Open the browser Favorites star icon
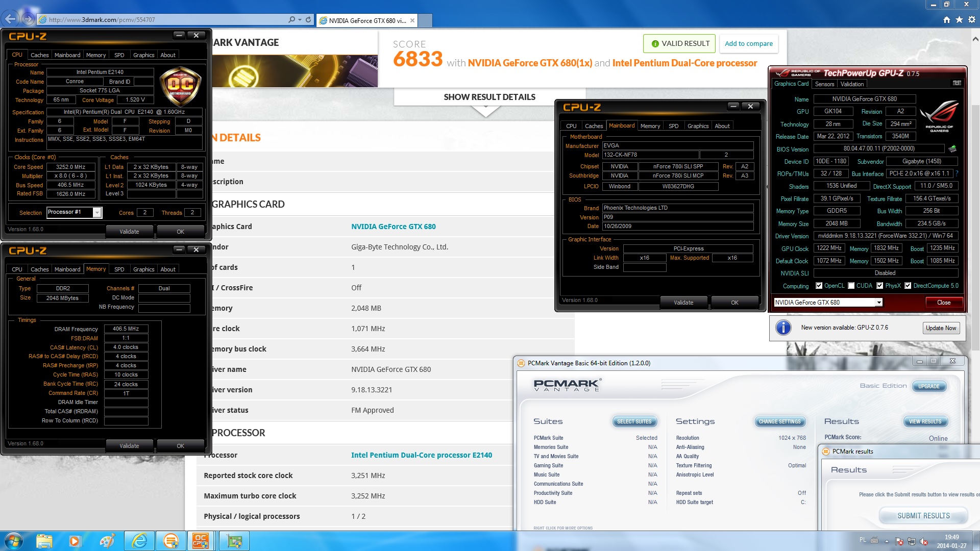Viewport: 980px width, 551px height. pos(959,19)
